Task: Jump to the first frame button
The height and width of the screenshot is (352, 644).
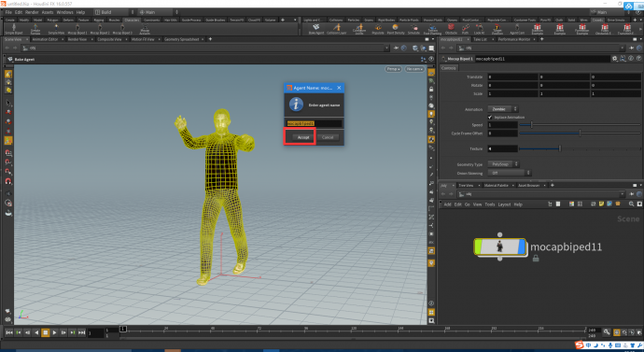Action: point(9,332)
